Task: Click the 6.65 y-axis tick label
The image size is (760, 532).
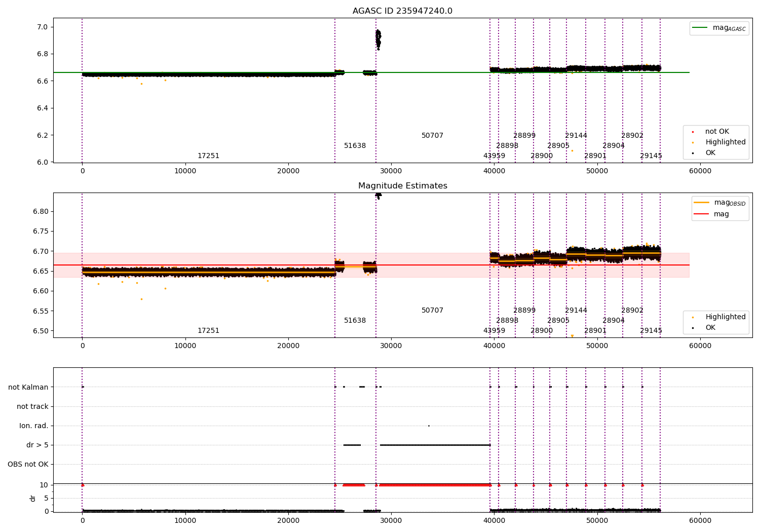Action: click(41, 272)
